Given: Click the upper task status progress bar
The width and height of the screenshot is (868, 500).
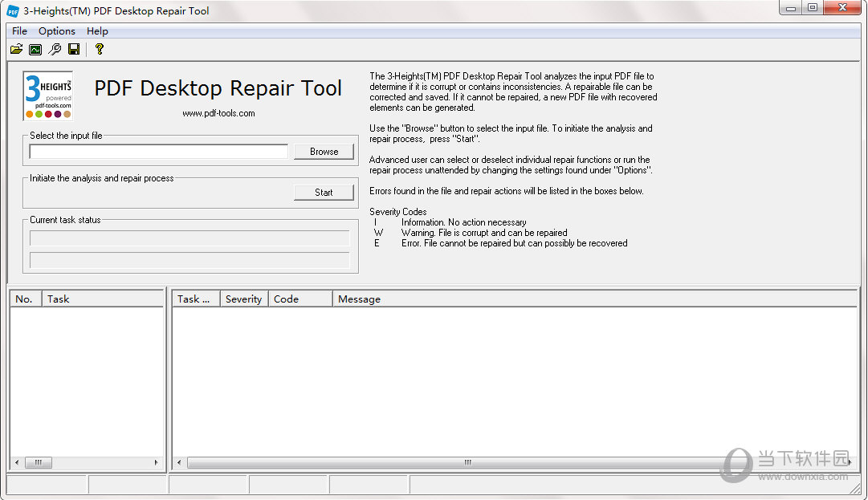Looking at the screenshot, I should (189, 238).
